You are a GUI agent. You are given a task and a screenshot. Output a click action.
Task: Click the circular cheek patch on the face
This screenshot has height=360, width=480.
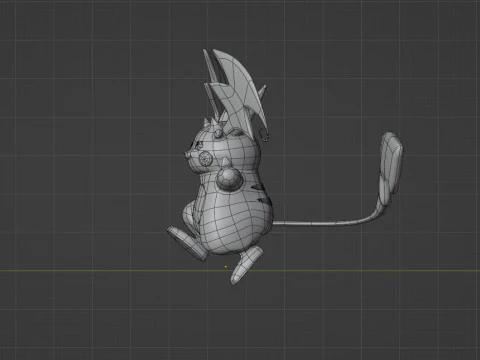pos(205,159)
